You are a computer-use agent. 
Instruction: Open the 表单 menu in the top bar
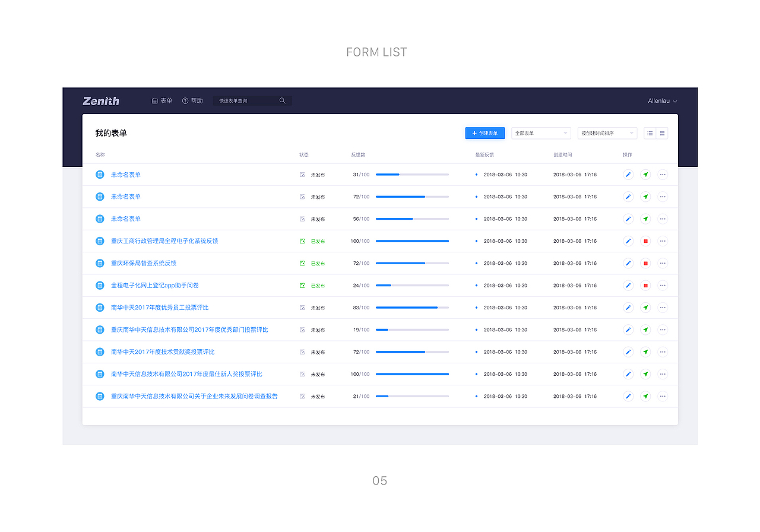[162, 101]
